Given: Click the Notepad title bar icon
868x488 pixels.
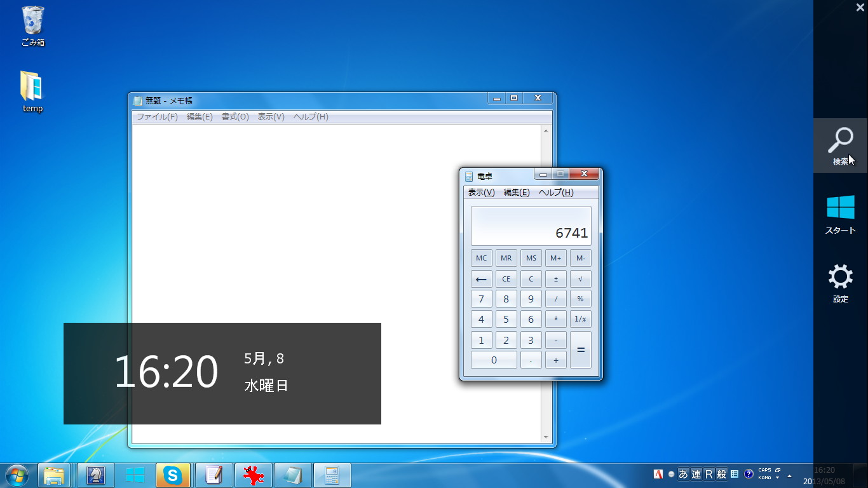Looking at the screenshot, I should [x=137, y=100].
